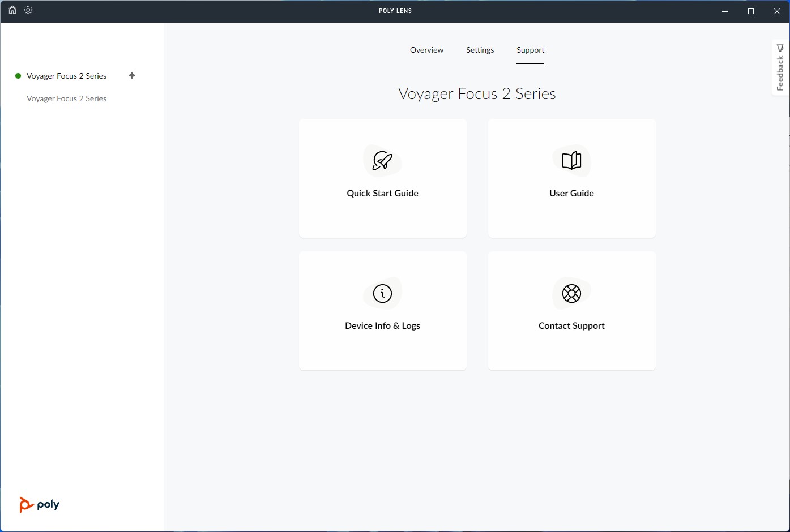
Task: Click the Contact Support lifebuoy icon
Action: (572, 293)
